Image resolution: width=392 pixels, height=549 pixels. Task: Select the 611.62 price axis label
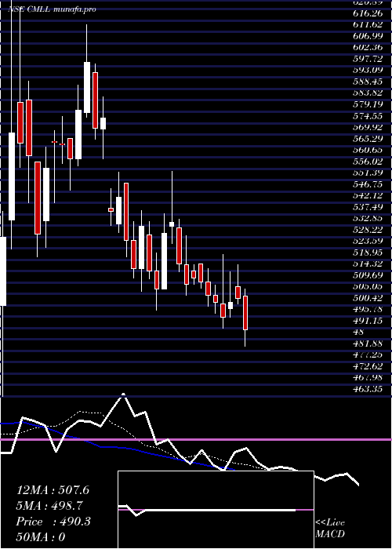[x=368, y=24]
